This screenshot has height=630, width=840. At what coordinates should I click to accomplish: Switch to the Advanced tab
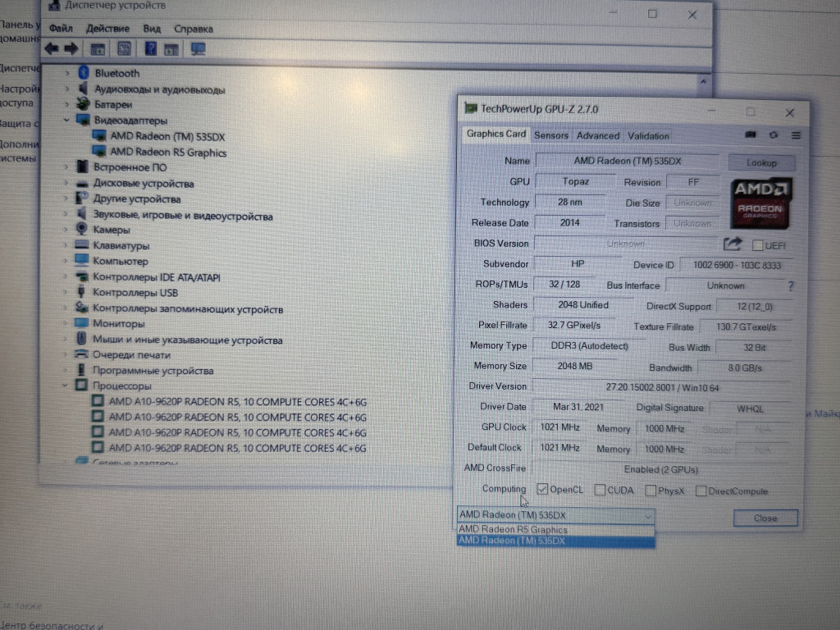598,135
